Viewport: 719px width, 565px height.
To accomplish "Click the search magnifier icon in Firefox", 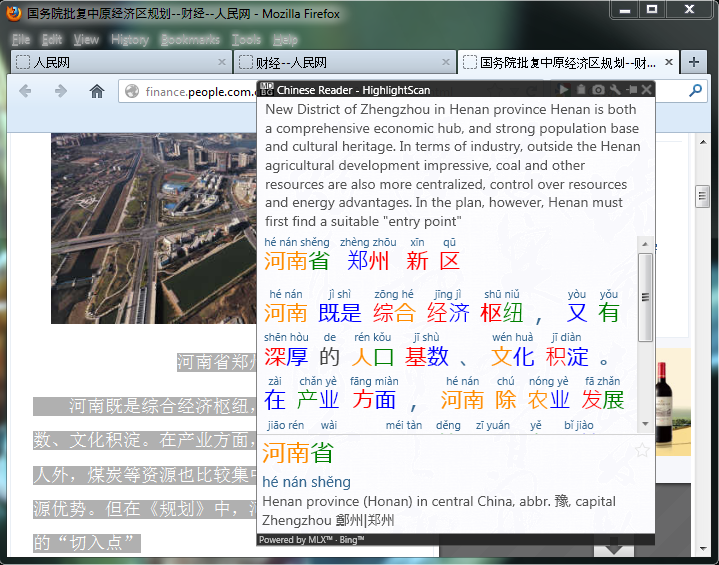I will (x=695, y=90).
